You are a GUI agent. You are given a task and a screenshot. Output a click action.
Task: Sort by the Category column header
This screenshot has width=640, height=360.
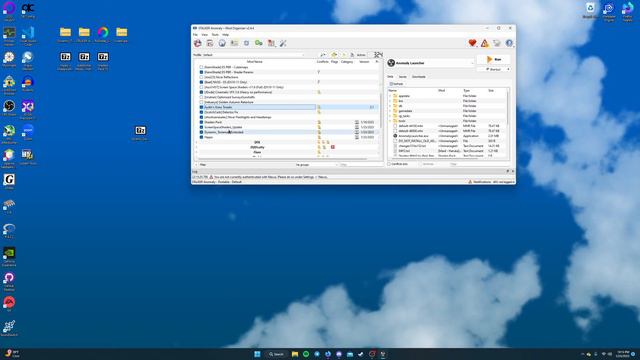(347, 62)
